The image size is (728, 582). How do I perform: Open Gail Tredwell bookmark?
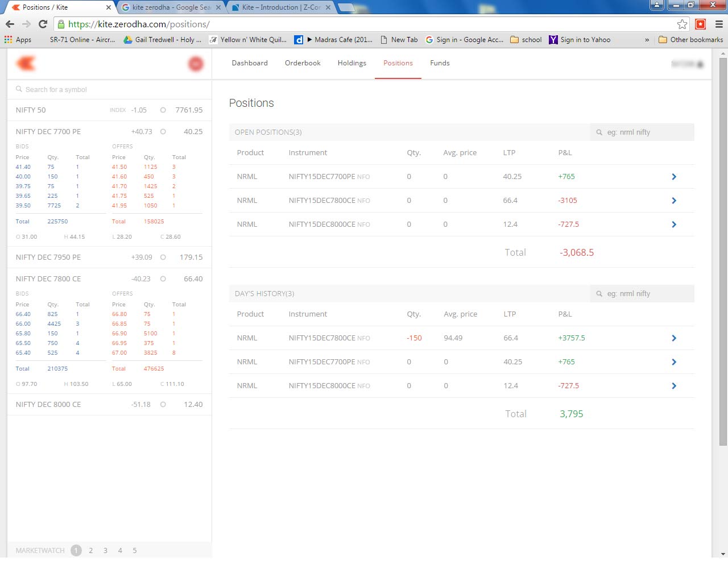coord(163,40)
